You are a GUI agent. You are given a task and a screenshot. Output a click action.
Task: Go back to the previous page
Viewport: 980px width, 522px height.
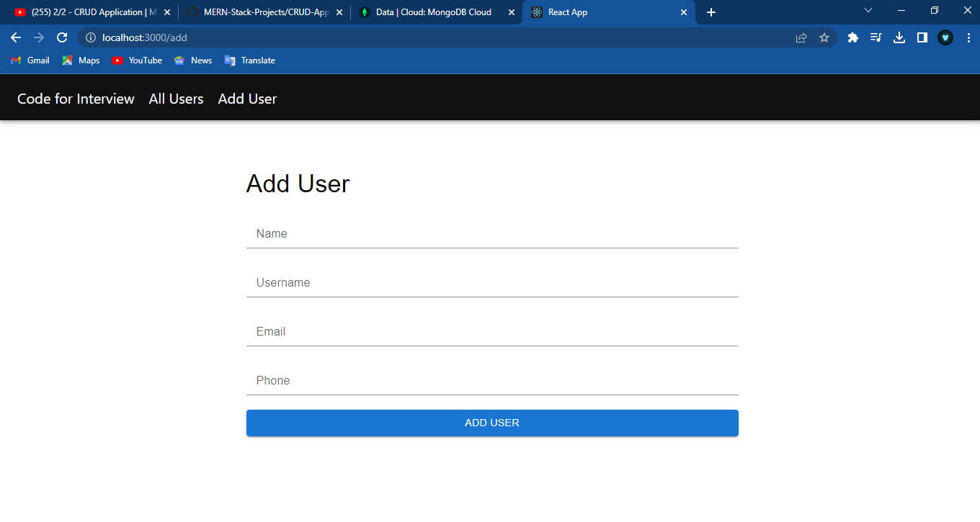tap(16, 37)
